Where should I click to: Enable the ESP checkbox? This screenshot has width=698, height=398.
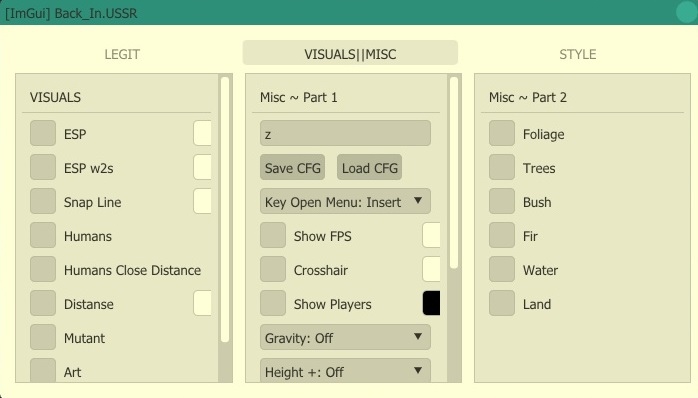(x=43, y=133)
